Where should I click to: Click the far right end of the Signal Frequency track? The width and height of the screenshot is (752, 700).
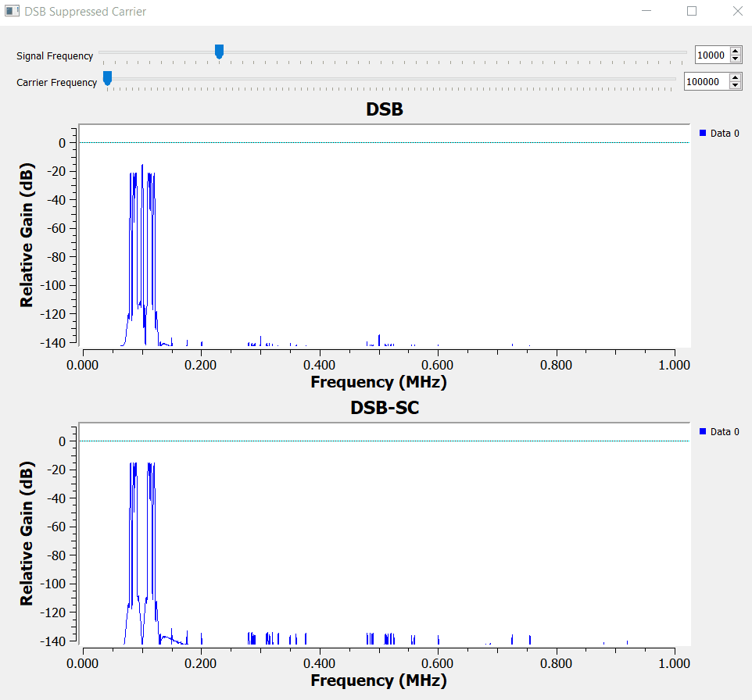pyautogui.click(x=684, y=52)
